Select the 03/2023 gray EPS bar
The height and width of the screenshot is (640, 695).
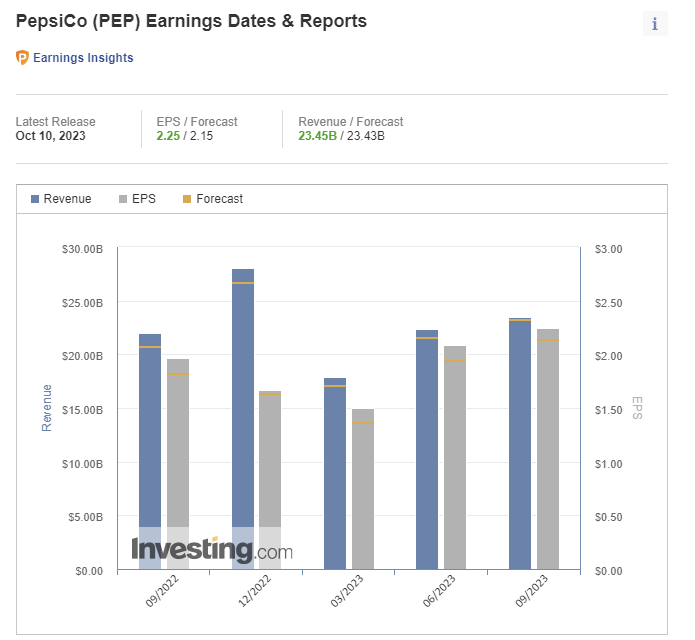[x=363, y=489]
